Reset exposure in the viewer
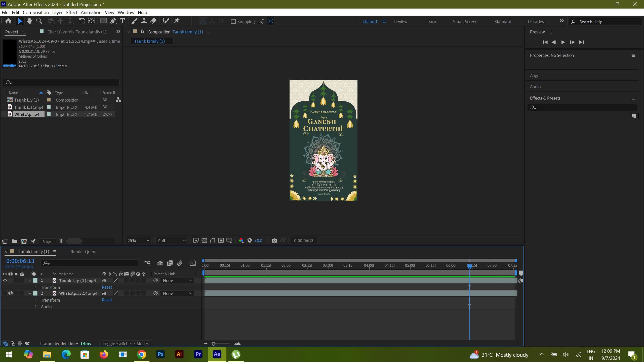The image size is (644, 362). pyautogui.click(x=250, y=241)
